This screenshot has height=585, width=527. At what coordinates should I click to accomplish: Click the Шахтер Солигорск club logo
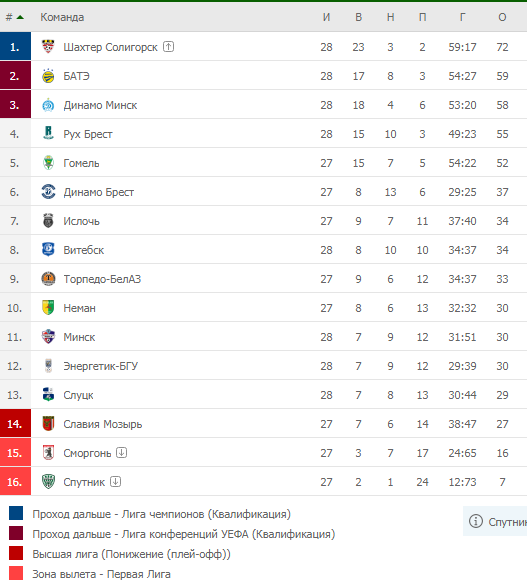[48, 47]
